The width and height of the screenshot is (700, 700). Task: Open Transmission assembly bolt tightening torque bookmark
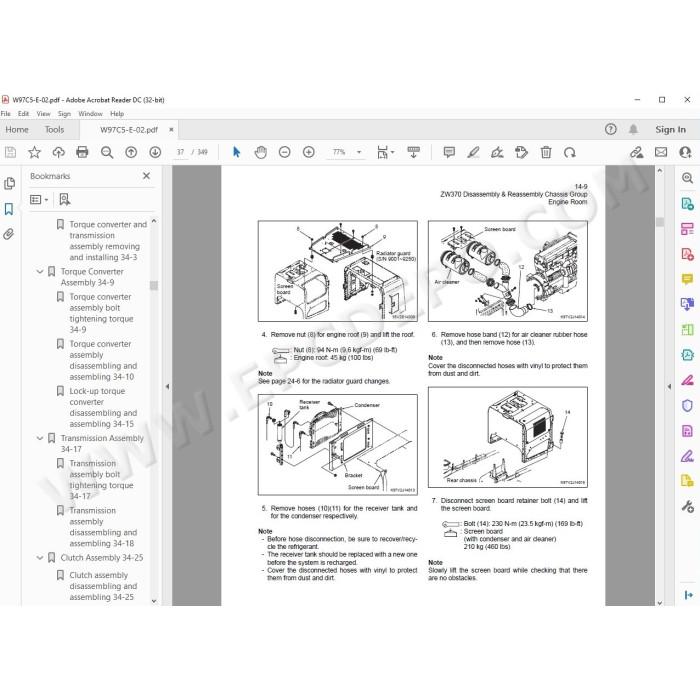101,480
